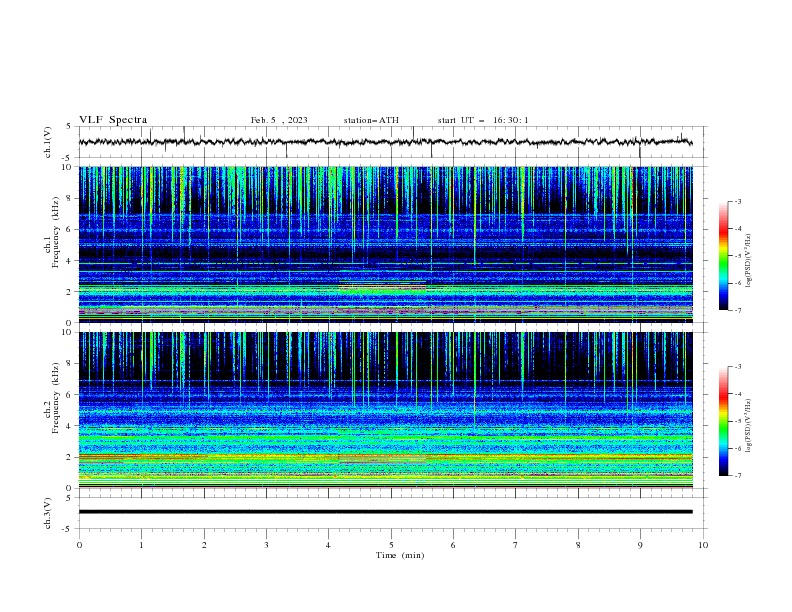
Task: Click the lower colorbar tick "-4"
Action: tap(738, 394)
